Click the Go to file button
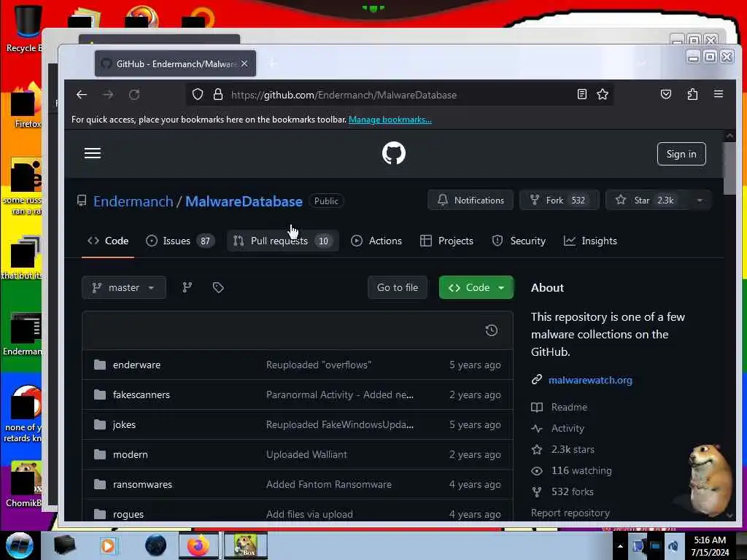The width and height of the screenshot is (747, 560). pos(398,287)
